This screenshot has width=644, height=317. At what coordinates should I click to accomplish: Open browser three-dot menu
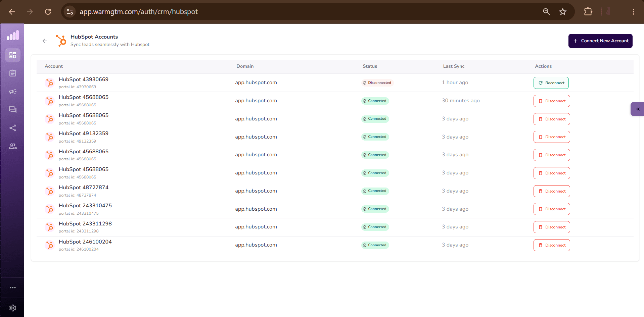pyautogui.click(x=634, y=12)
